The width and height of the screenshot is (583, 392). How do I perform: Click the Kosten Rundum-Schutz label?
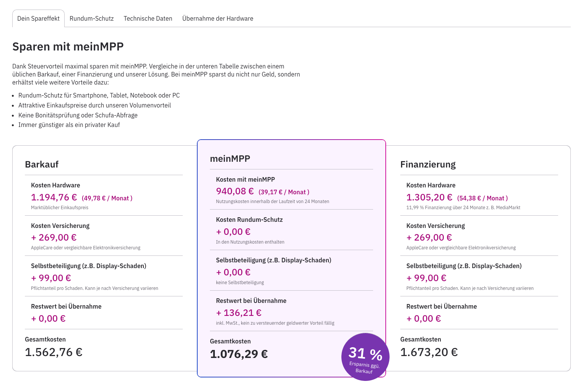[x=249, y=220]
